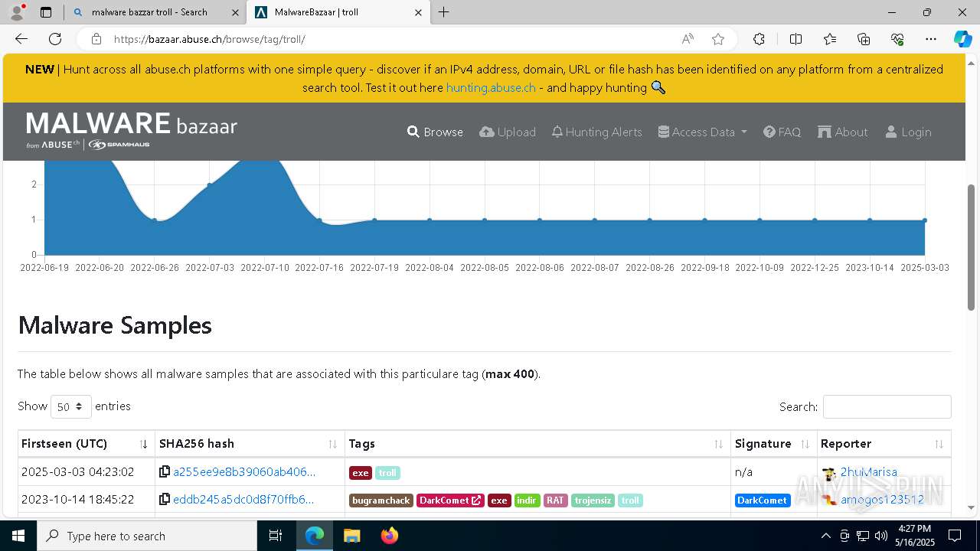This screenshot has height=551, width=980.
Task: Open reporter 2huMarisa profile link
Action: (868, 472)
